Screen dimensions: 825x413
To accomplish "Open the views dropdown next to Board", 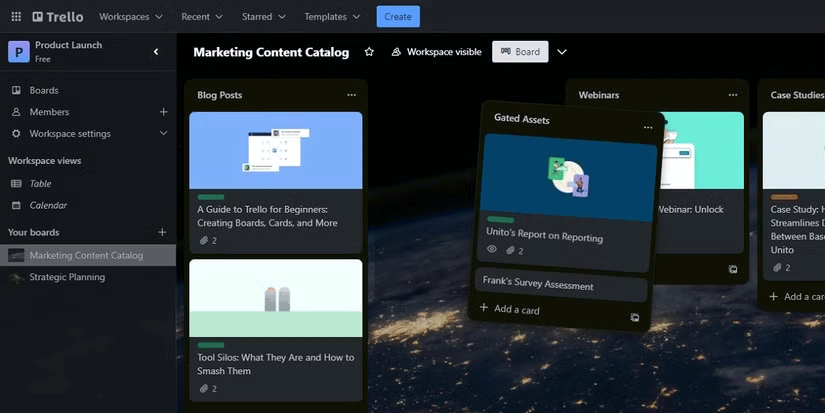I will tap(562, 52).
